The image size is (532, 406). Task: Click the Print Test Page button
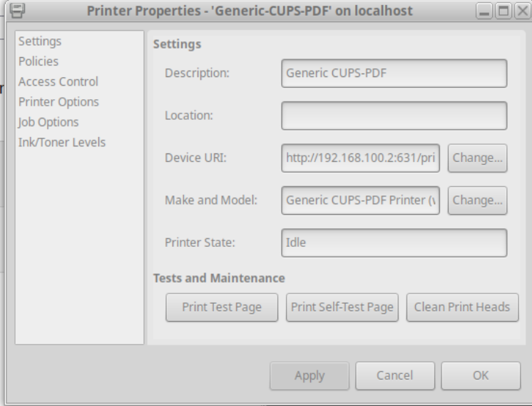tap(222, 308)
